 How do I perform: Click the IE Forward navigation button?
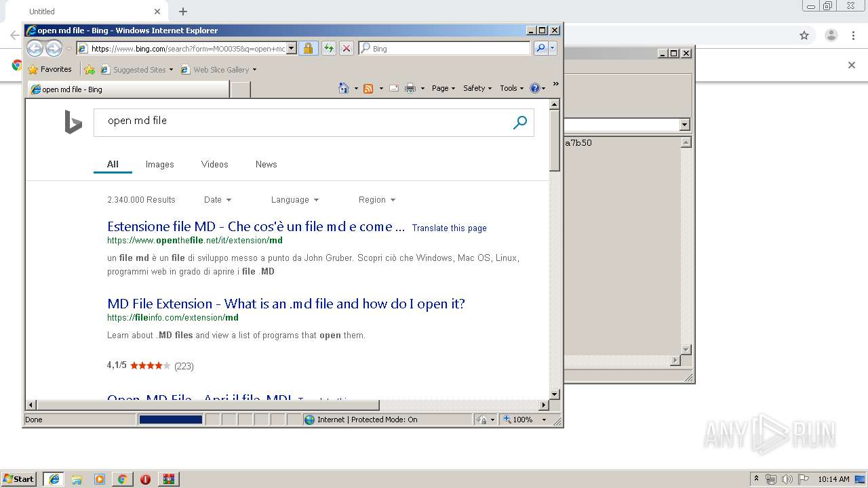(x=54, y=48)
